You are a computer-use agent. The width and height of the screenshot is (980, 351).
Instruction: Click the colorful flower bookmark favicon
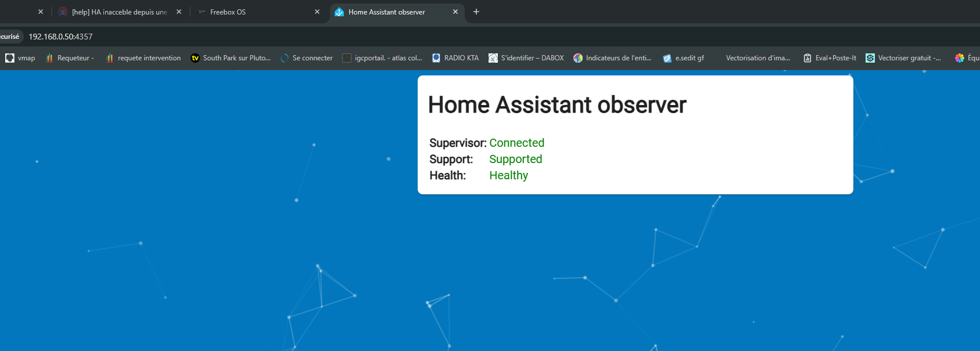960,58
